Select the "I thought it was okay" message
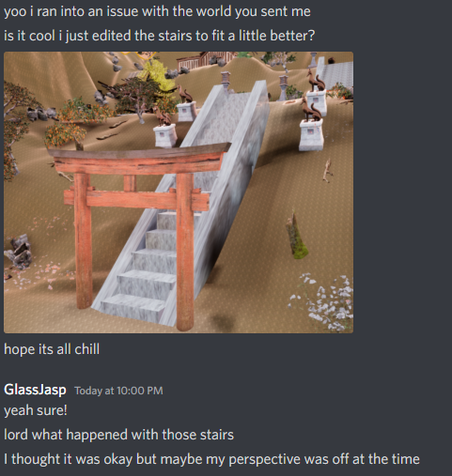452x476 pixels. (x=211, y=459)
